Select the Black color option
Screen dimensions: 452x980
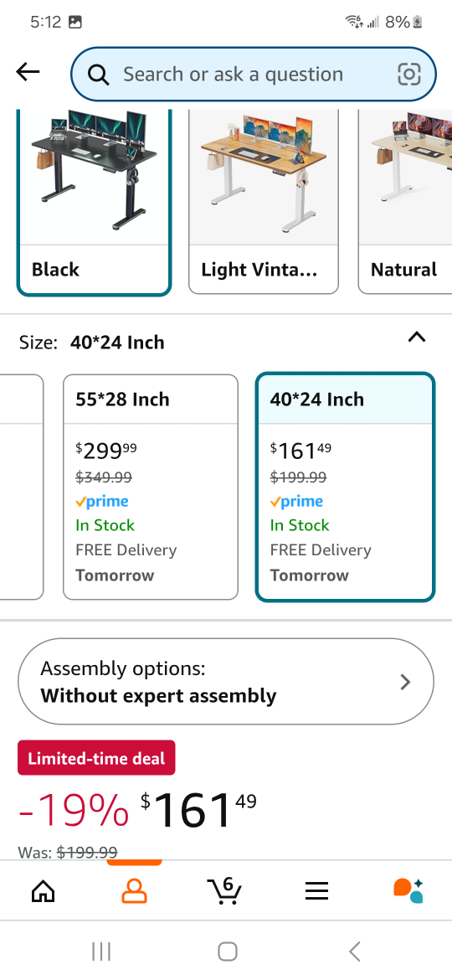(x=94, y=202)
